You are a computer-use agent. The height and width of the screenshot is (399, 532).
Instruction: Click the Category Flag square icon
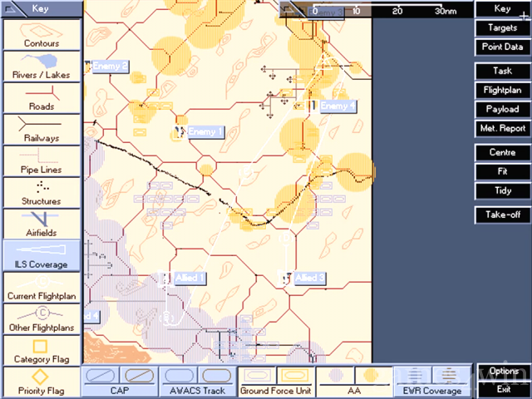pyautogui.click(x=41, y=350)
